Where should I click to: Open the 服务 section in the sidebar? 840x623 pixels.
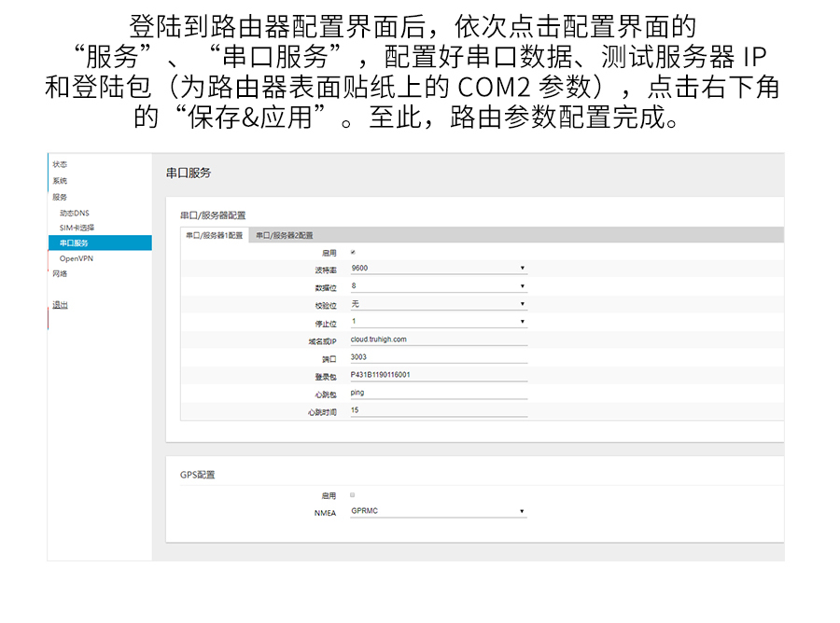(59, 197)
